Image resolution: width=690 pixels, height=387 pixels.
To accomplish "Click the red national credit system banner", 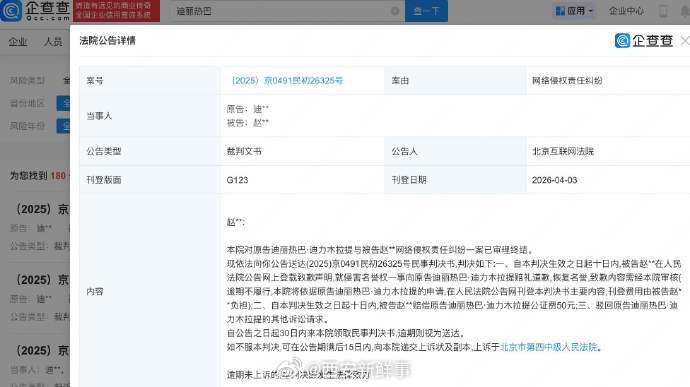I will 116,11.
